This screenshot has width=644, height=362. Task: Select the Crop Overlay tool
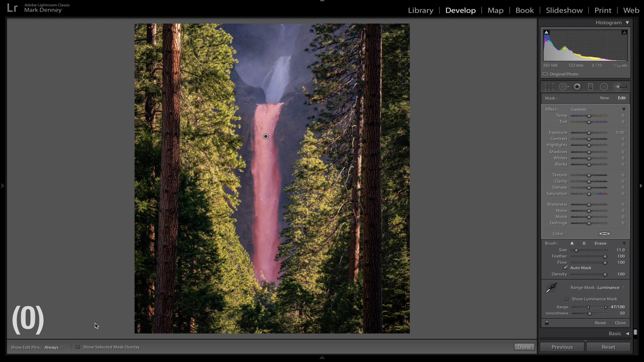(x=549, y=87)
